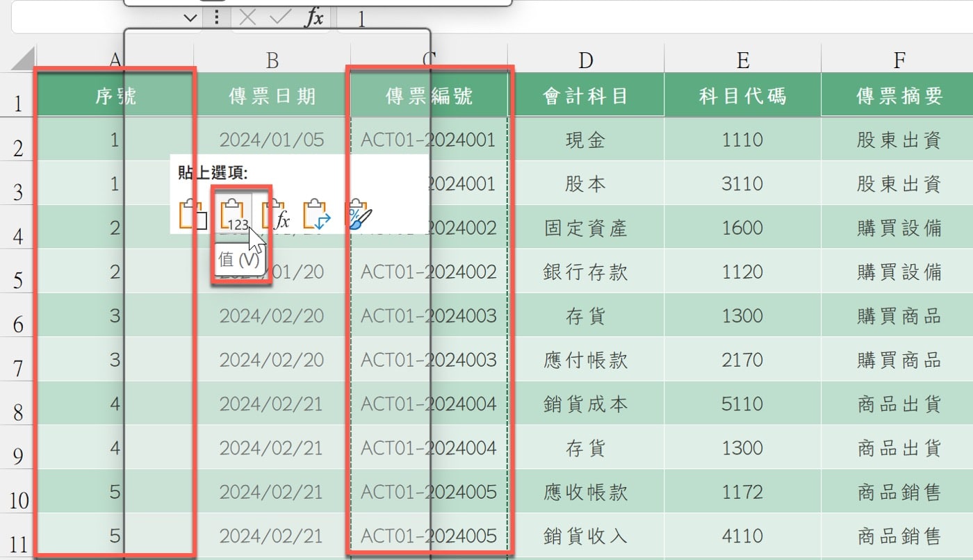Choose the Paste Formatting brush option
Screen dimensions: 973x560
click(x=359, y=214)
